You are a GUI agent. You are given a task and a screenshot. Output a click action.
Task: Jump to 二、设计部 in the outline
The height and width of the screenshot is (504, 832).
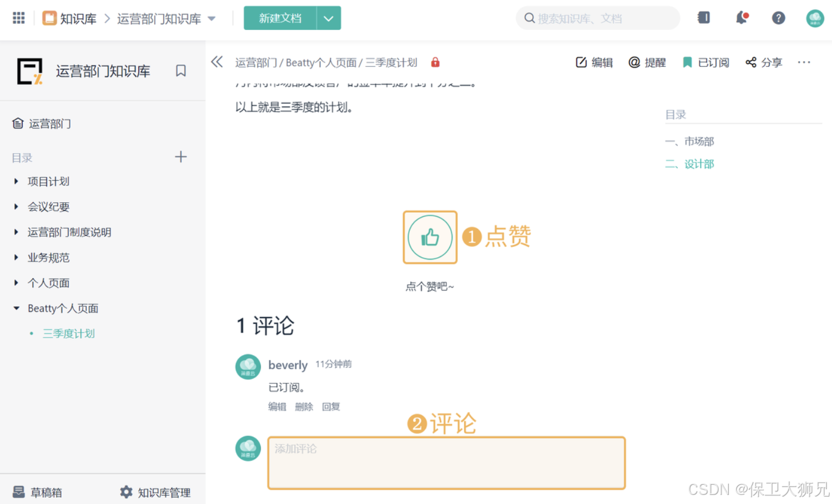pos(689,163)
